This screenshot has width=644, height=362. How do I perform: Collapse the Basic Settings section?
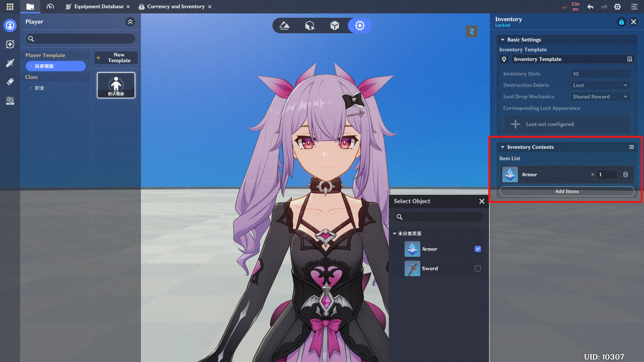[x=503, y=40]
